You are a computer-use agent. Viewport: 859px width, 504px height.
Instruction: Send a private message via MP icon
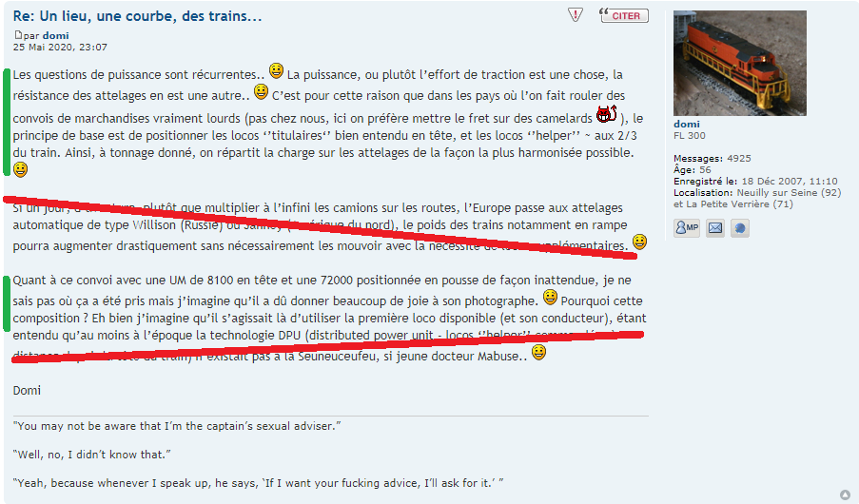(687, 227)
